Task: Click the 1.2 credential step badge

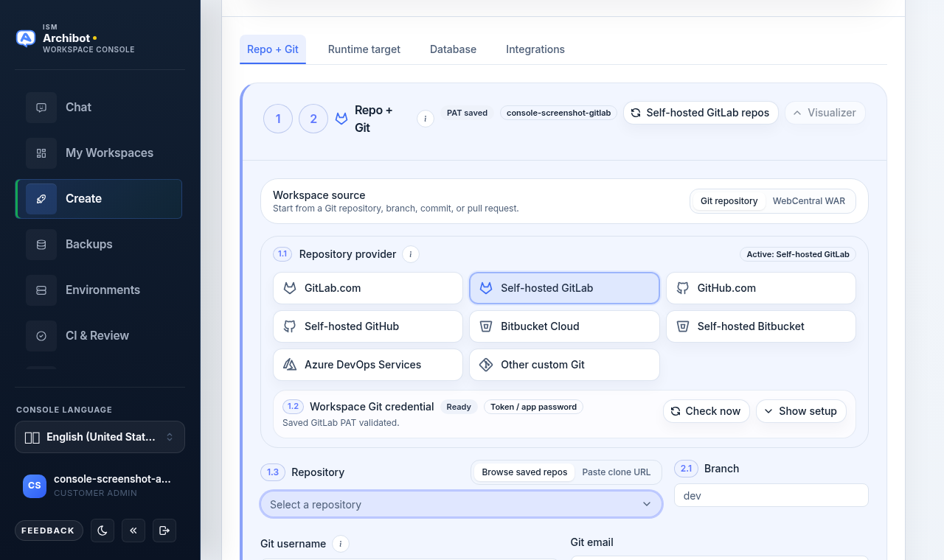Action: point(293,407)
